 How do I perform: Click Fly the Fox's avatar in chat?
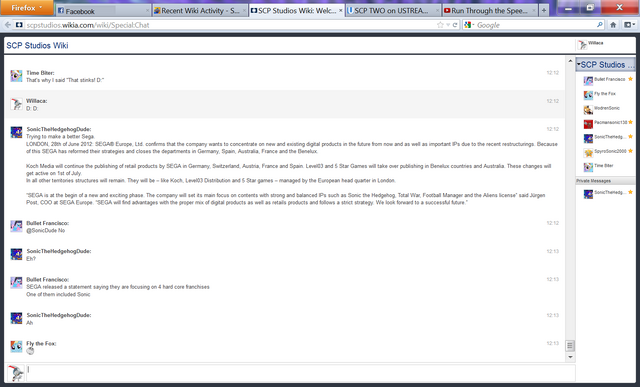[16, 346]
